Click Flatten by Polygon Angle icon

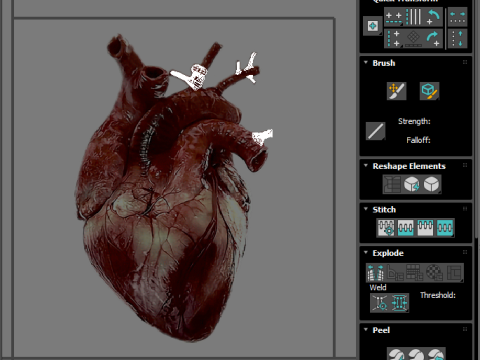coord(395,273)
